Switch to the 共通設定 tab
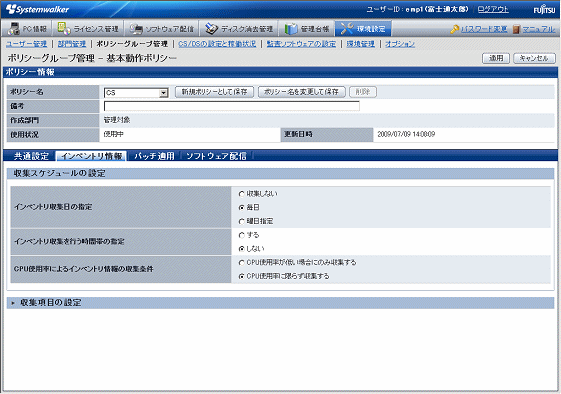 tap(31, 156)
